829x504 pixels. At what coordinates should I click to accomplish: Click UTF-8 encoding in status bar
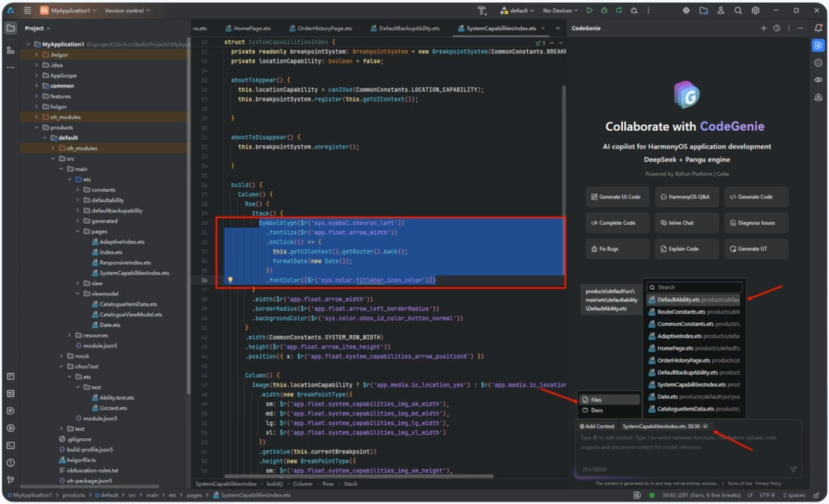[767, 495]
